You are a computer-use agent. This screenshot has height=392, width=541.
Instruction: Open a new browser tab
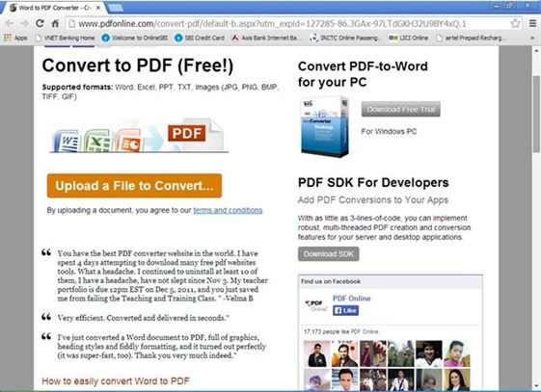click(x=116, y=8)
